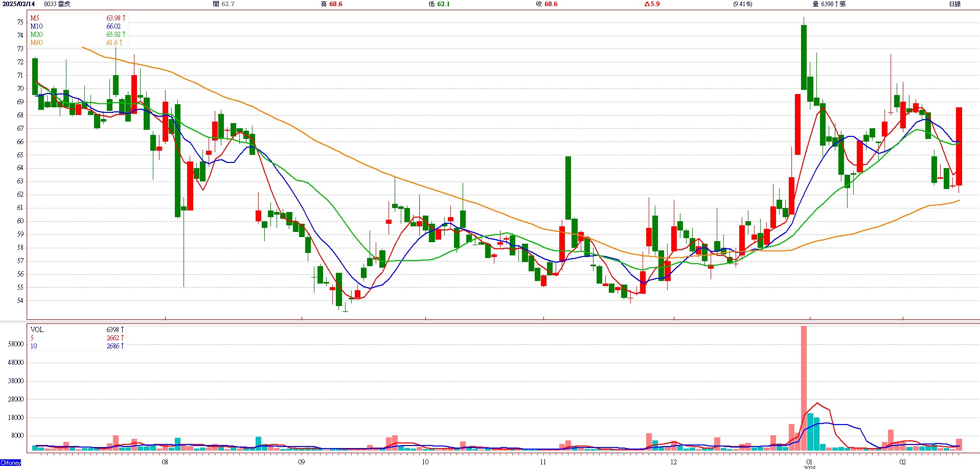Click the M10 moving average legend label
Viewport: 980px width, 469px height.
point(36,27)
